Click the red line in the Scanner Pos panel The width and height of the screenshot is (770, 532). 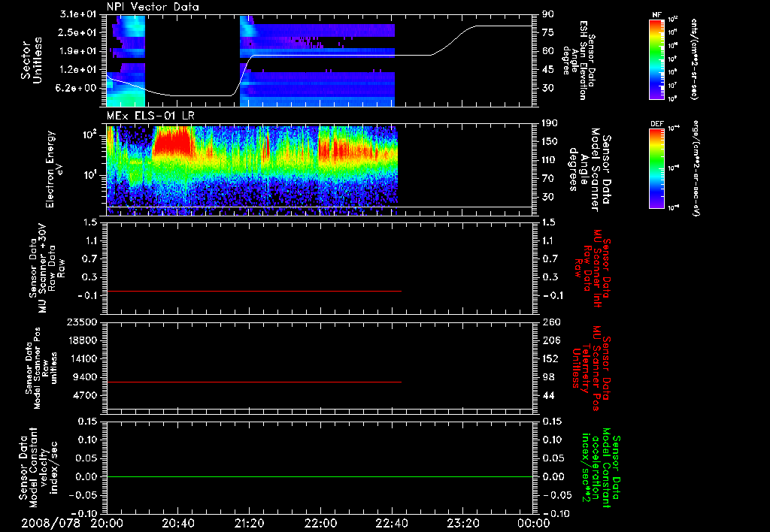[x=254, y=382]
